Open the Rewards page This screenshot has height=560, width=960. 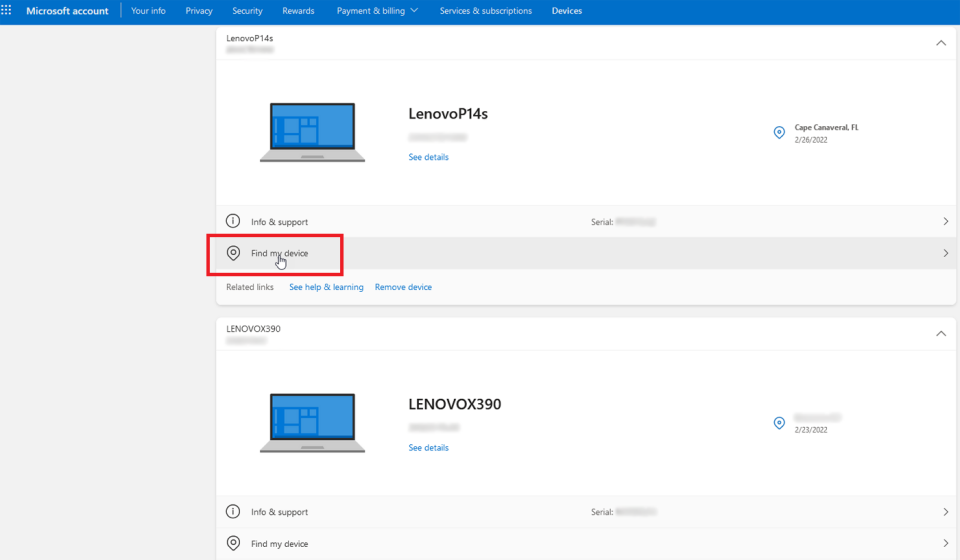[x=298, y=11]
